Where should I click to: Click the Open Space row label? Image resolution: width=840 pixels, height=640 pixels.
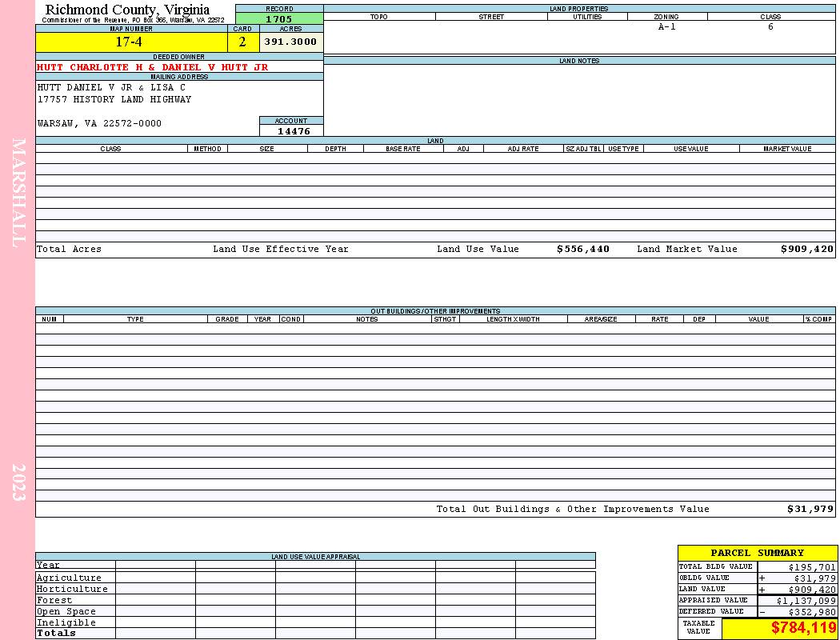(x=66, y=612)
